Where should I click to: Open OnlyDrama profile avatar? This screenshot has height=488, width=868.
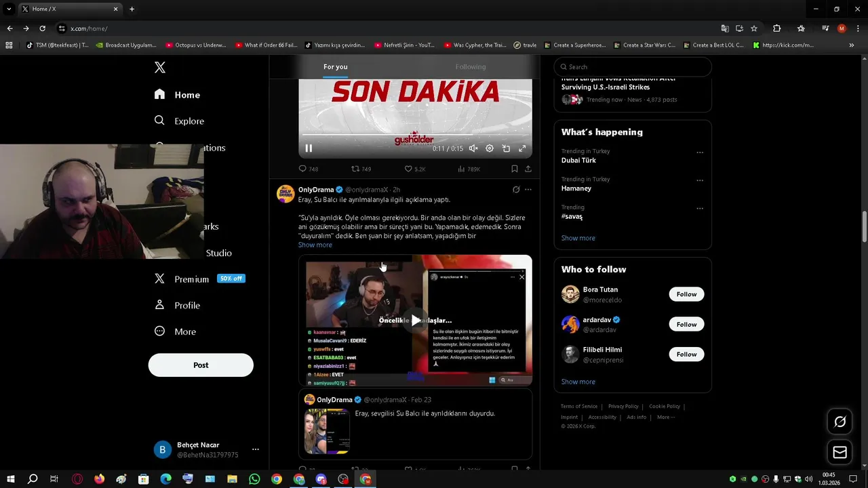point(285,194)
